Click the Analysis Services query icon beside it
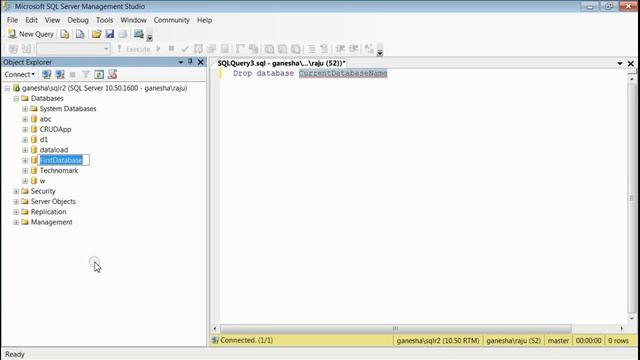640x360 pixels. 80,34
